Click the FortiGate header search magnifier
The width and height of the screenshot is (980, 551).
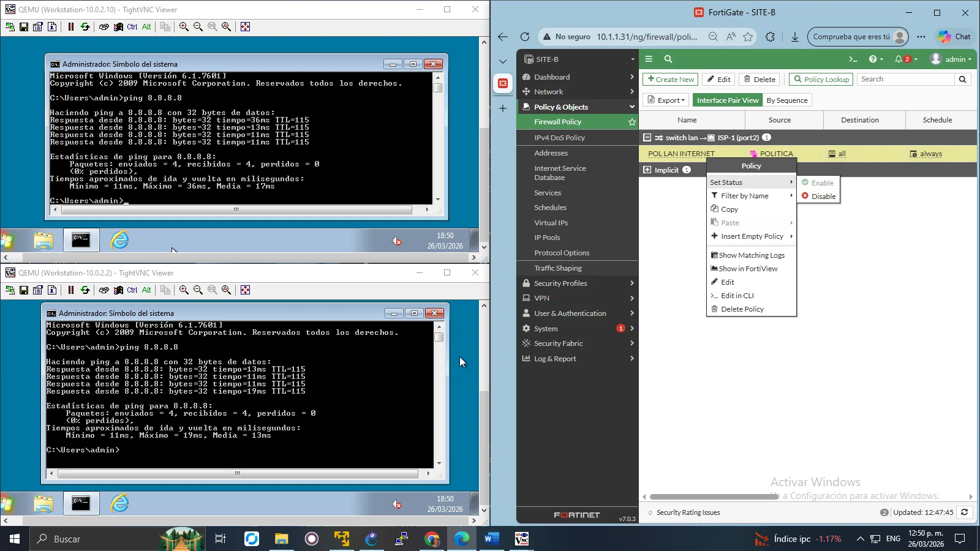point(668,59)
